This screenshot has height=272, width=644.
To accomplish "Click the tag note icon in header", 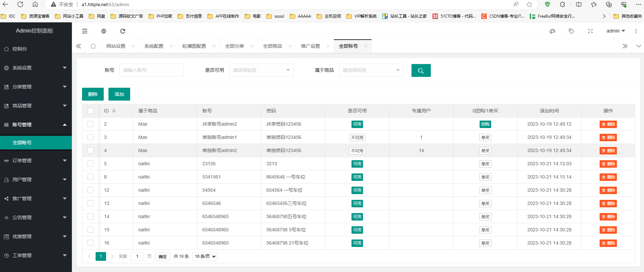I will pos(571,31).
